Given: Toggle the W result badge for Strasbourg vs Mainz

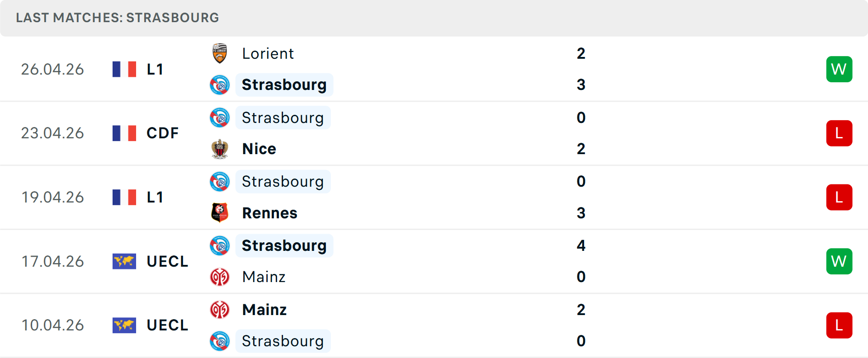Looking at the screenshot, I should [839, 261].
